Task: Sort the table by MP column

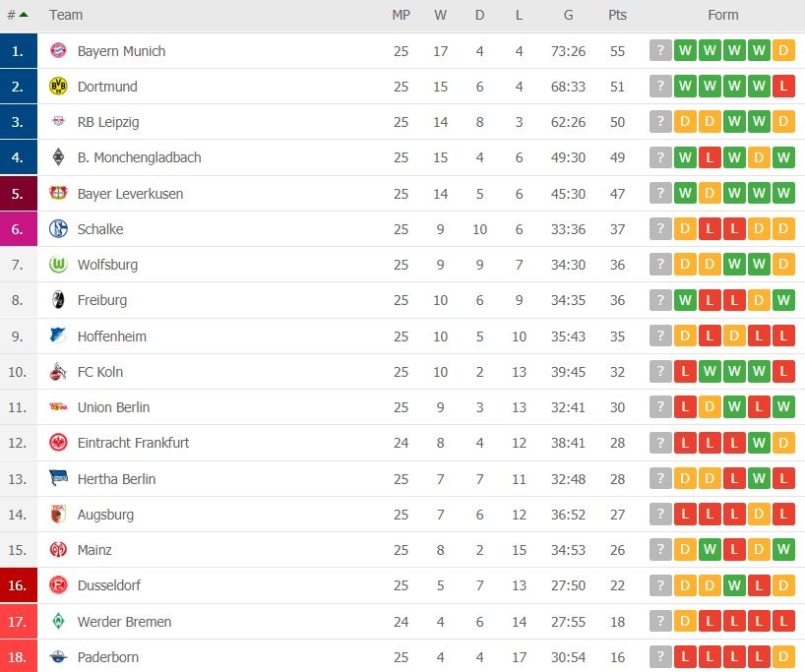Action: tap(400, 15)
